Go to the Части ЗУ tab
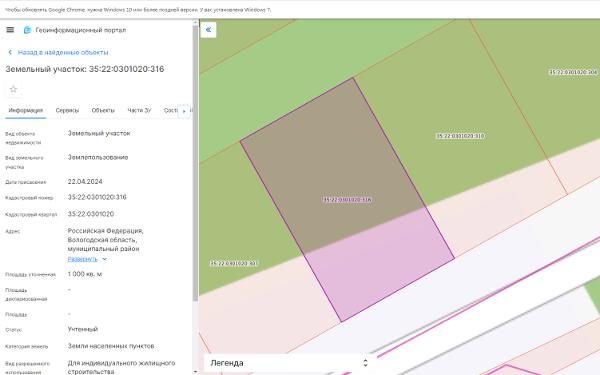 (139, 111)
